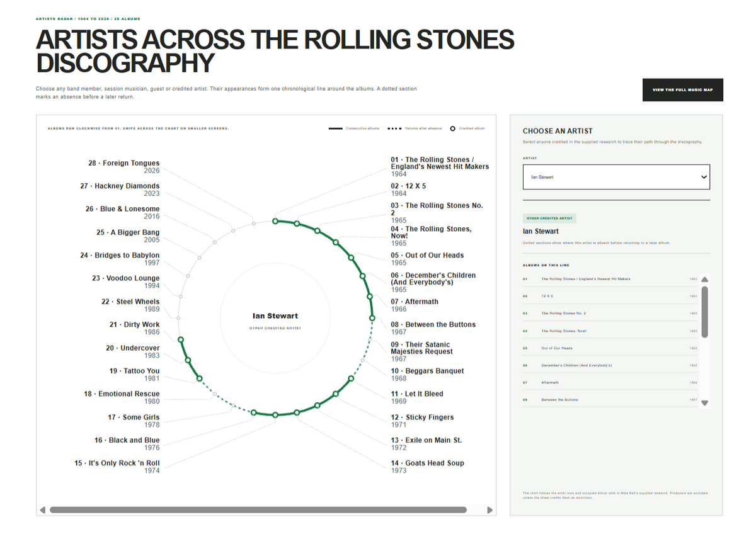The width and height of the screenshot is (756, 539).
Task: Select chart label 19 · Tattoo You
Action: (x=135, y=375)
